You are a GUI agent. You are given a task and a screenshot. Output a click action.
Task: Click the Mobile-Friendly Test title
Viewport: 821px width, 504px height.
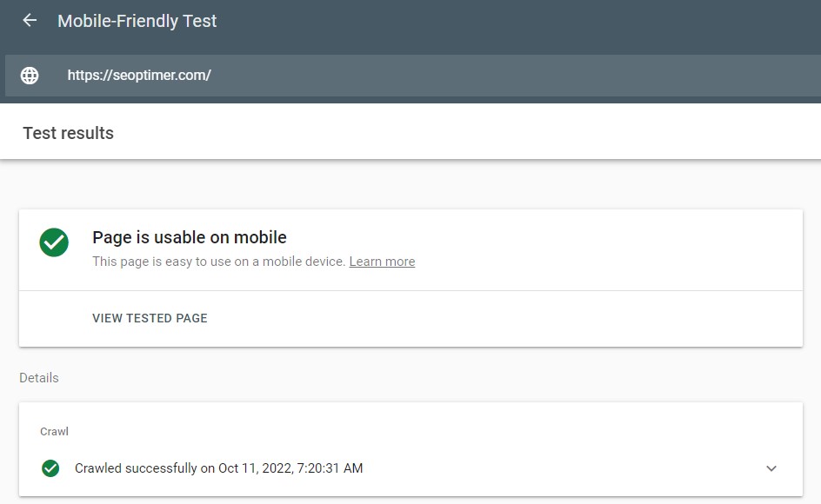(137, 21)
